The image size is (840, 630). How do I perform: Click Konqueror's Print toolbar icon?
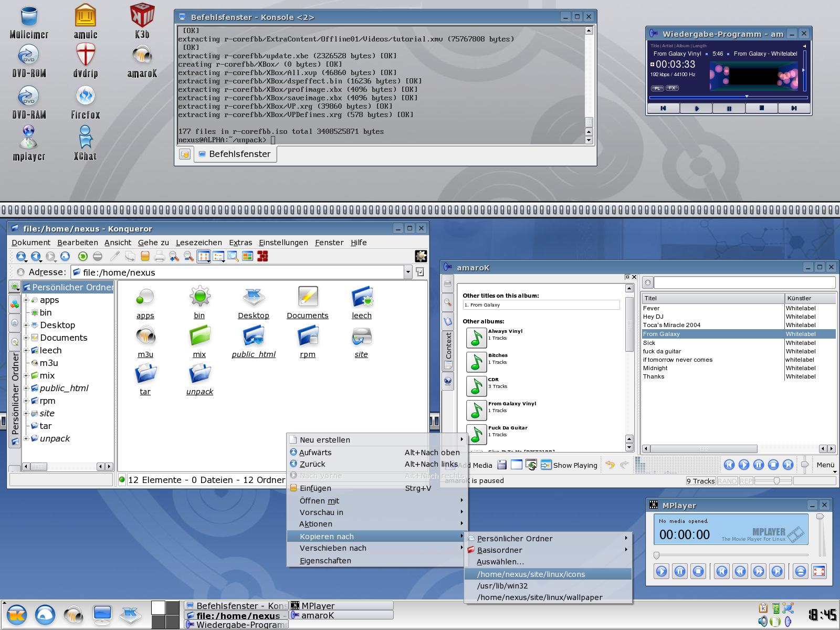click(160, 256)
